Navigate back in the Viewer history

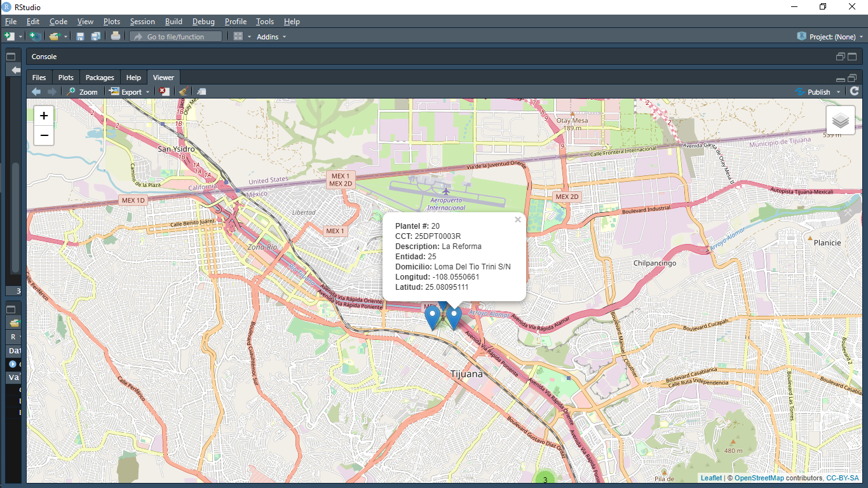[36, 91]
